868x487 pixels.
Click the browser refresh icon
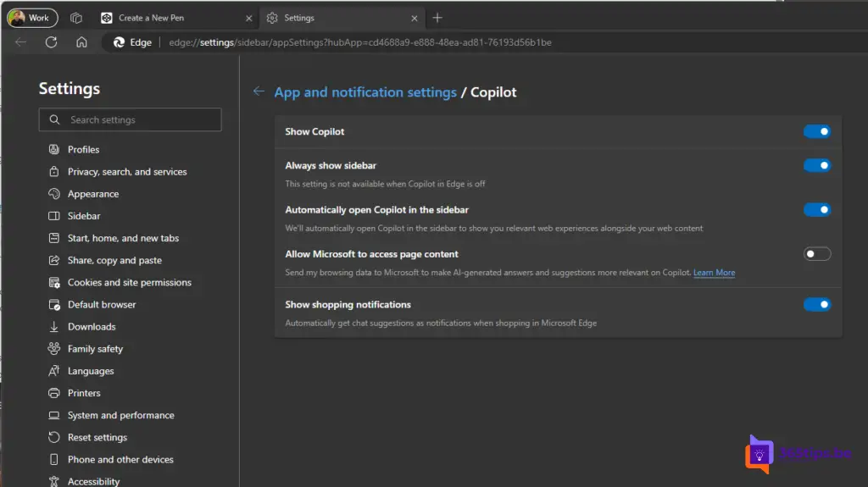[52, 42]
